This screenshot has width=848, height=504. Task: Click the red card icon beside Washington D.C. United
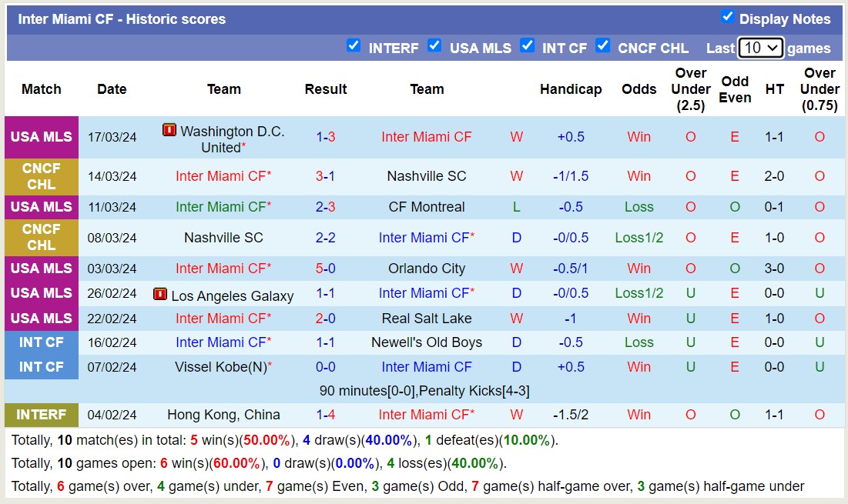(169, 130)
